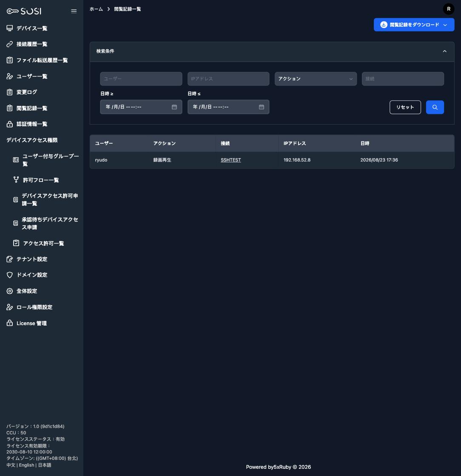This screenshot has width=461, height=476.
Task: Collapse the 検索条件 panel with the chevron
Action: pos(444,51)
